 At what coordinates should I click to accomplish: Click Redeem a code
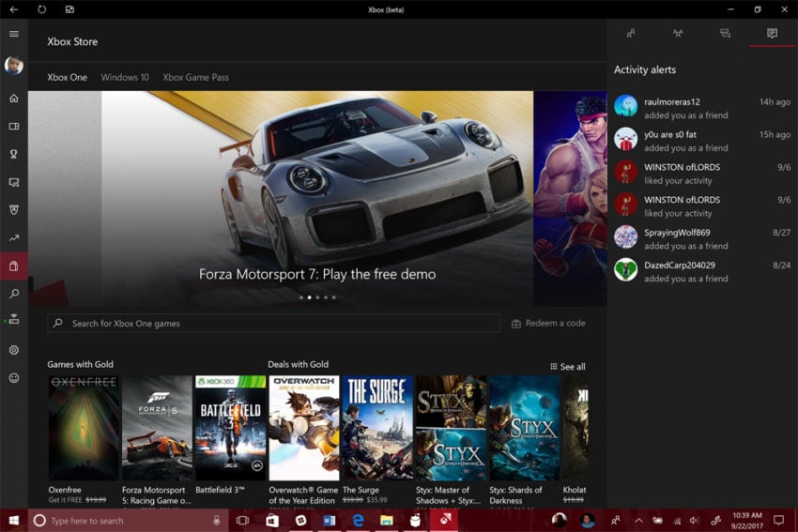click(x=548, y=324)
